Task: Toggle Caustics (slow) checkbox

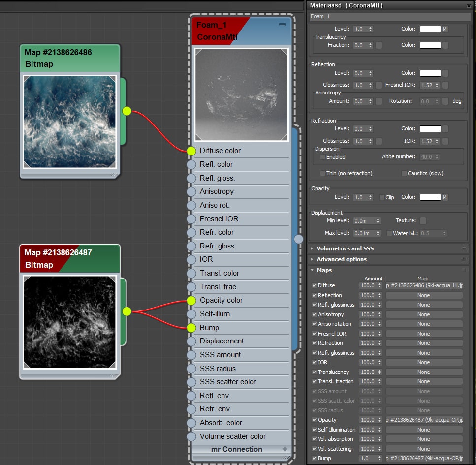Action: pos(404,173)
